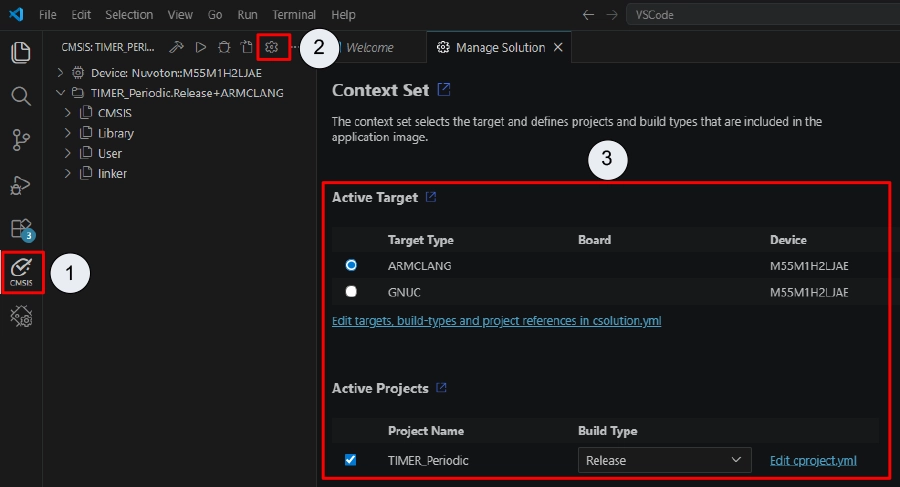The height and width of the screenshot is (487, 900).
Task: Select the Library folder label in tree
Action: 115,133
